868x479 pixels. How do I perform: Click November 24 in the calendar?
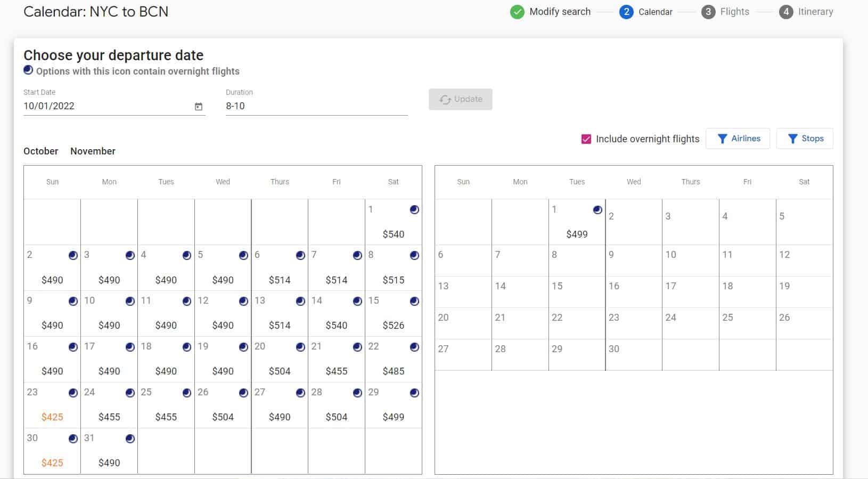tap(691, 323)
